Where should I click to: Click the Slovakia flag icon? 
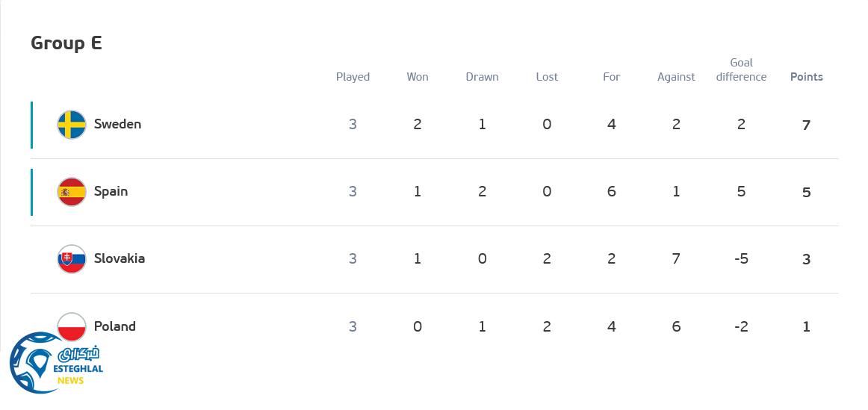tap(72, 259)
